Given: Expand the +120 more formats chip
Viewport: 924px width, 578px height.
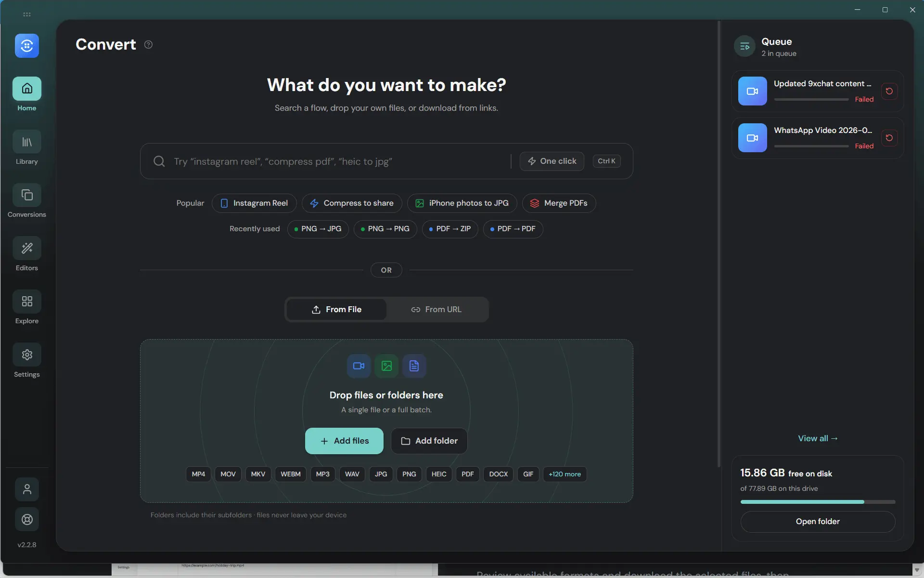Looking at the screenshot, I should [x=565, y=474].
